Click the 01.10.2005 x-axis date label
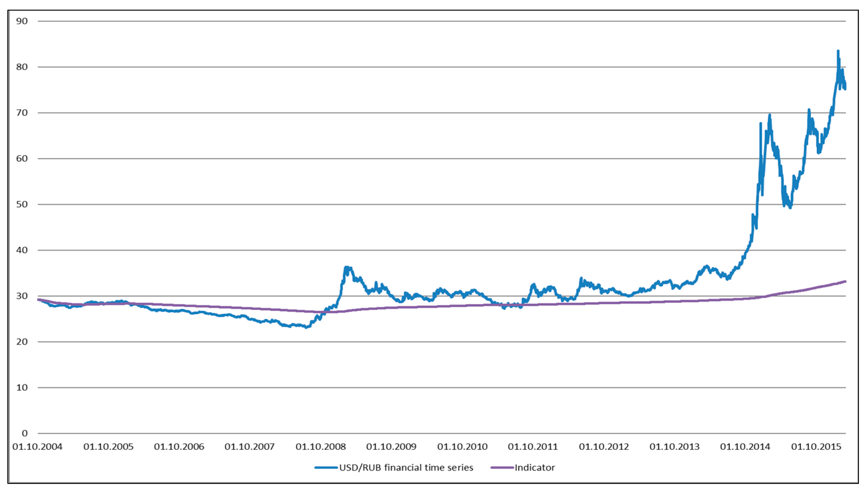 108,447
